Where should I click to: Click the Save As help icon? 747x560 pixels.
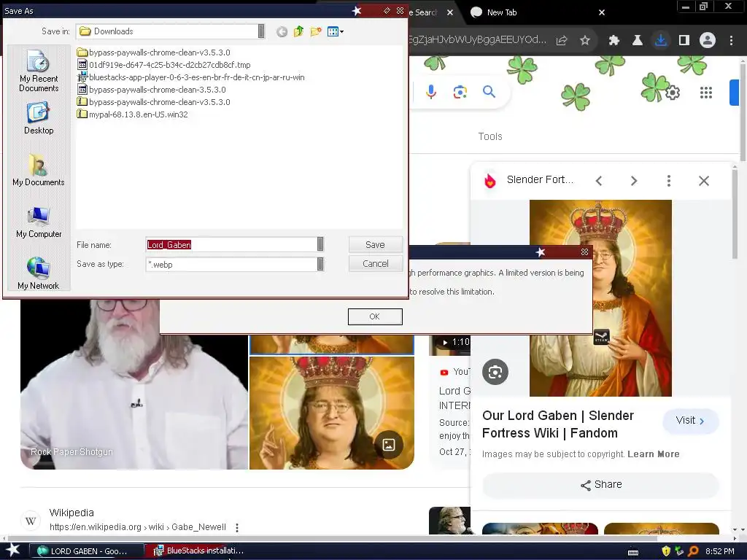(387, 10)
